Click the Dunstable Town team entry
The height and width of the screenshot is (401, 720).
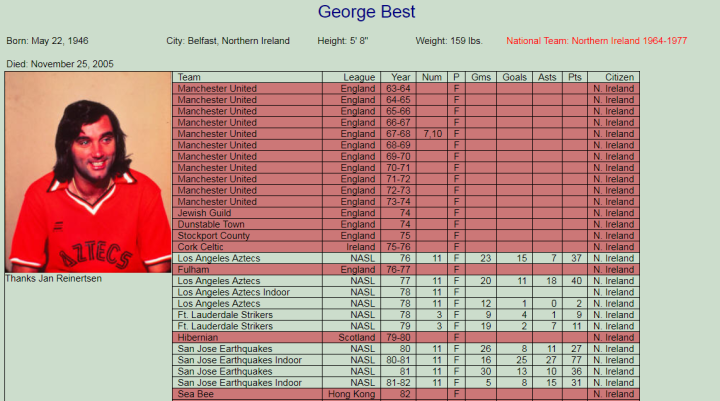[210, 224]
